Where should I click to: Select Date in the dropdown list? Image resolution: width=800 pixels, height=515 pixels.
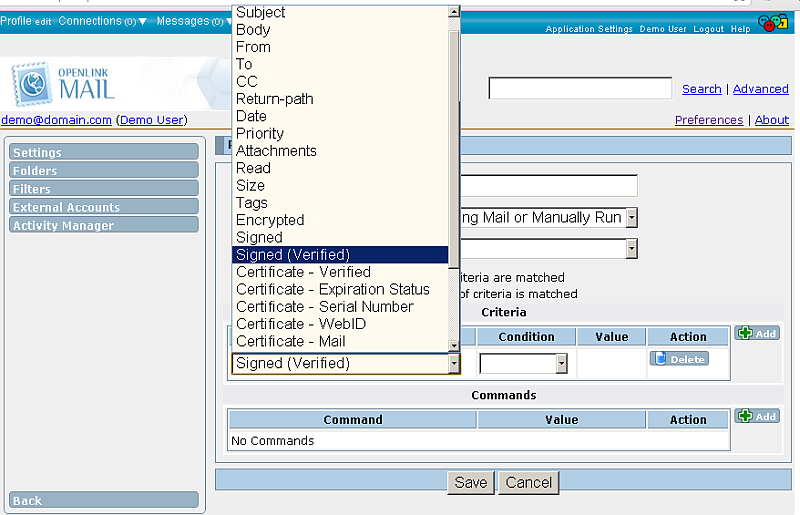pyautogui.click(x=340, y=116)
